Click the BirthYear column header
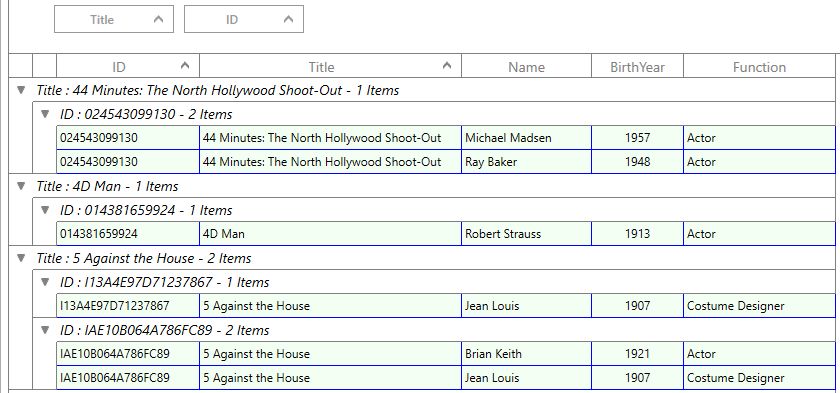Screen dimensions: 840x393 click(638, 67)
